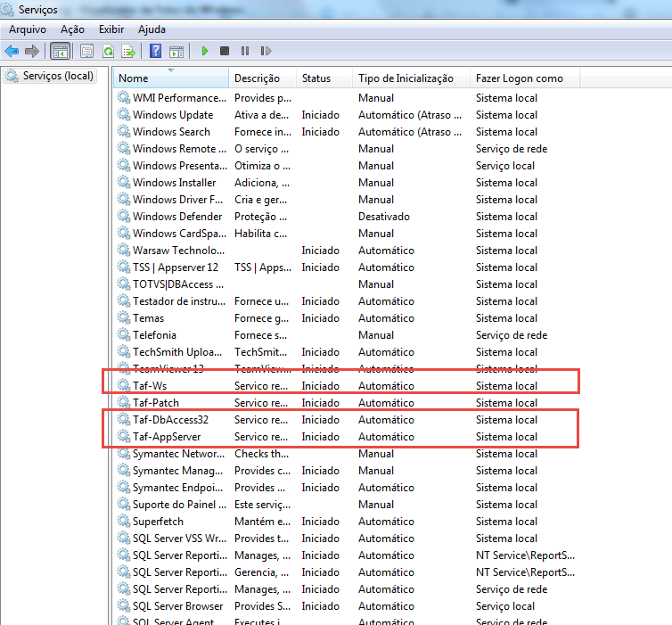Select the TOTVS|DBAccess service
This screenshot has height=625, width=672.
347,284
